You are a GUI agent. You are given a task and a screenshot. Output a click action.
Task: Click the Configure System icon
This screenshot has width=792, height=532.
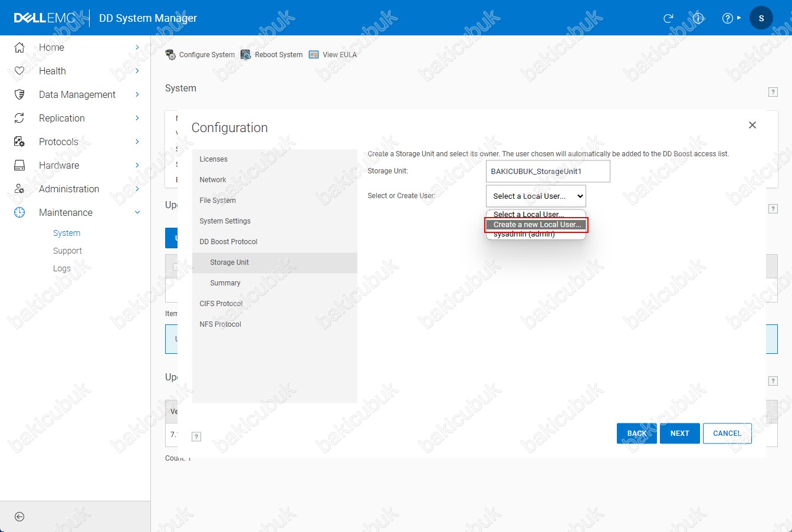(x=170, y=55)
